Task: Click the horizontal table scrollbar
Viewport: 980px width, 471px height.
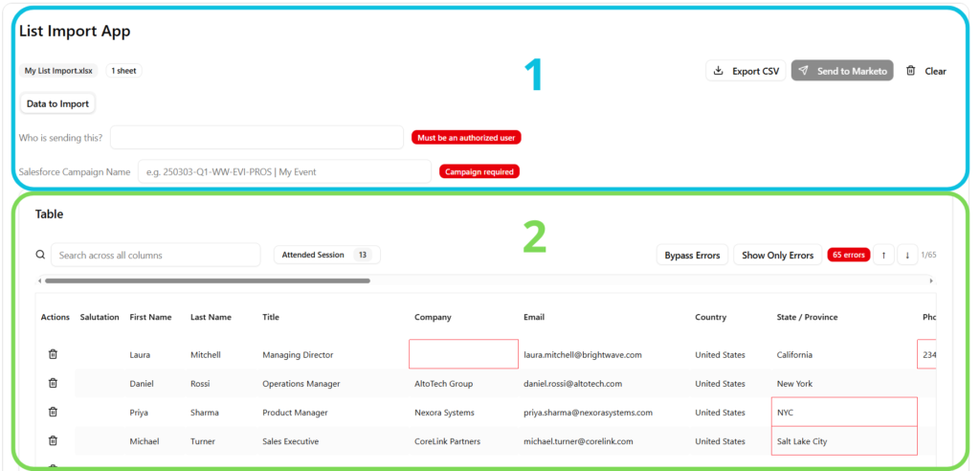Action: pyautogui.click(x=207, y=281)
